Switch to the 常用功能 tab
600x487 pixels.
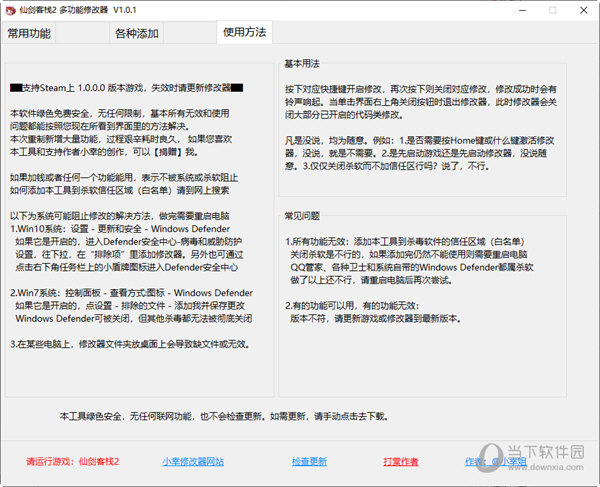[x=29, y=33]
